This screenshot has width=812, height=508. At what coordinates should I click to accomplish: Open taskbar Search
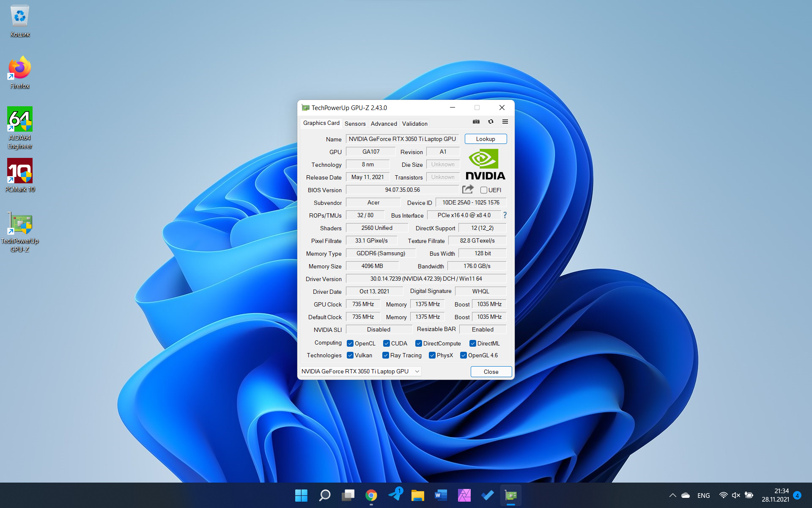click(324, 495)
